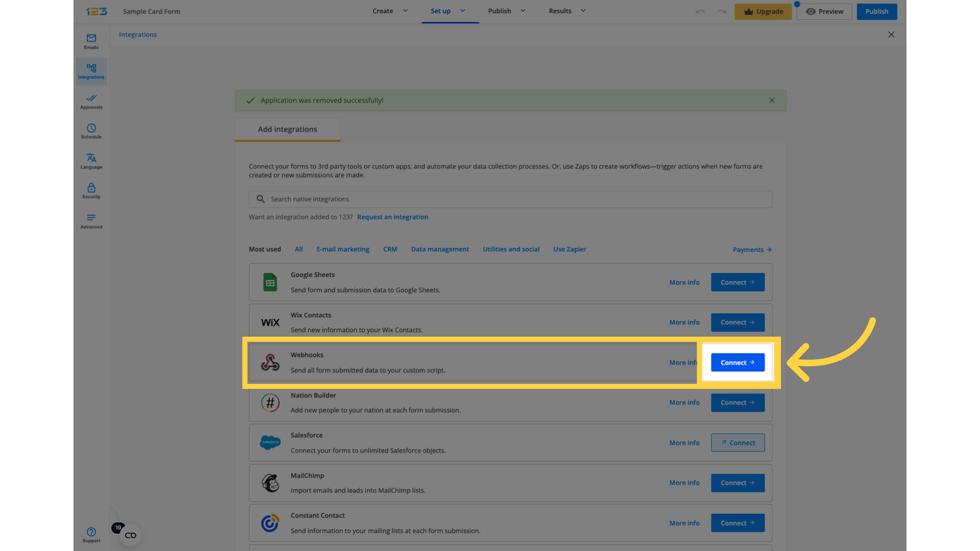Click the undo arrow icon
Screen dimensions: 980x551
coord(700,11)
